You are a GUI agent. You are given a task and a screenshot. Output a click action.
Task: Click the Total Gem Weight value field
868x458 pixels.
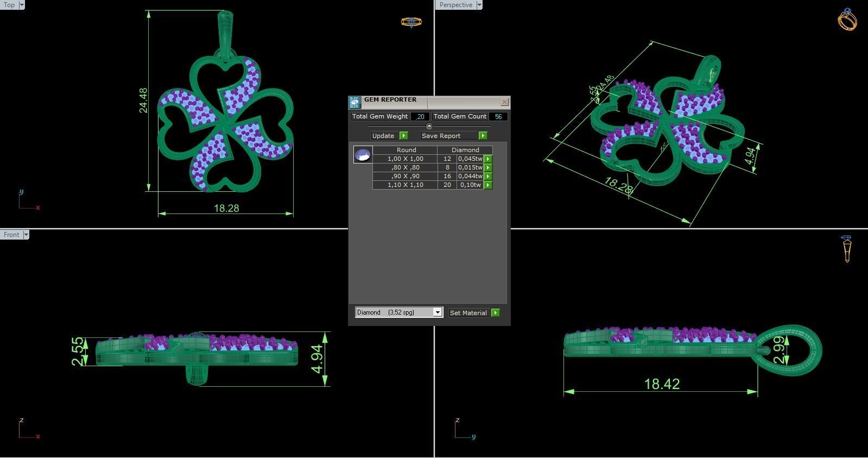(420, 116)
